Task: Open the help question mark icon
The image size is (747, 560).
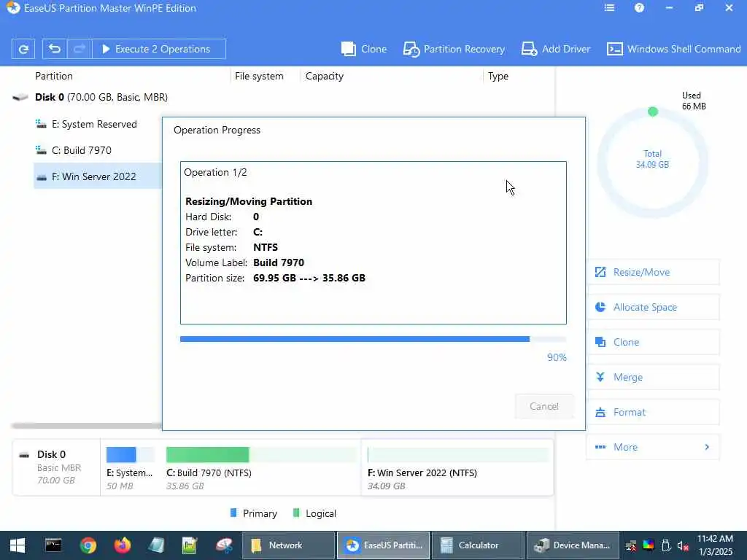Action: click(639, 8)
